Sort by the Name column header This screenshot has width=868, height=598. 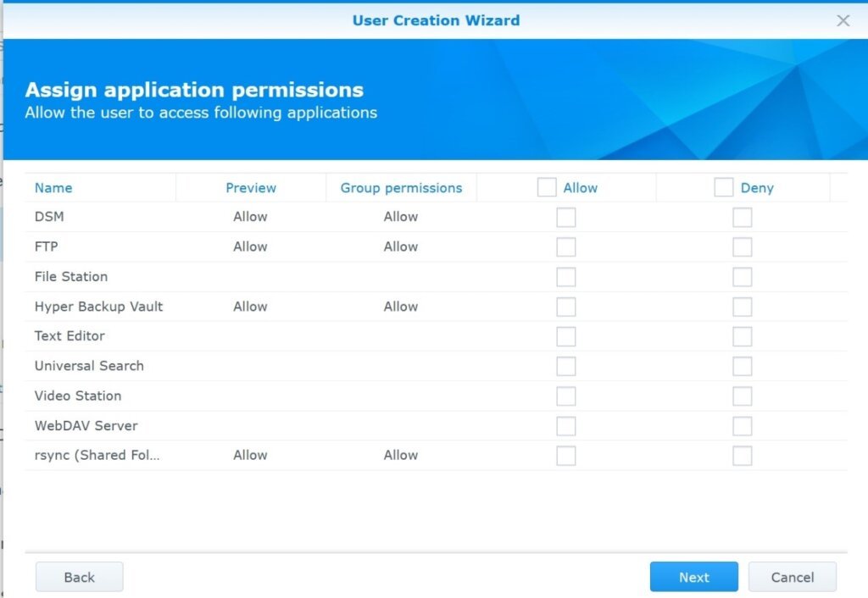click(x=53, y=188)
